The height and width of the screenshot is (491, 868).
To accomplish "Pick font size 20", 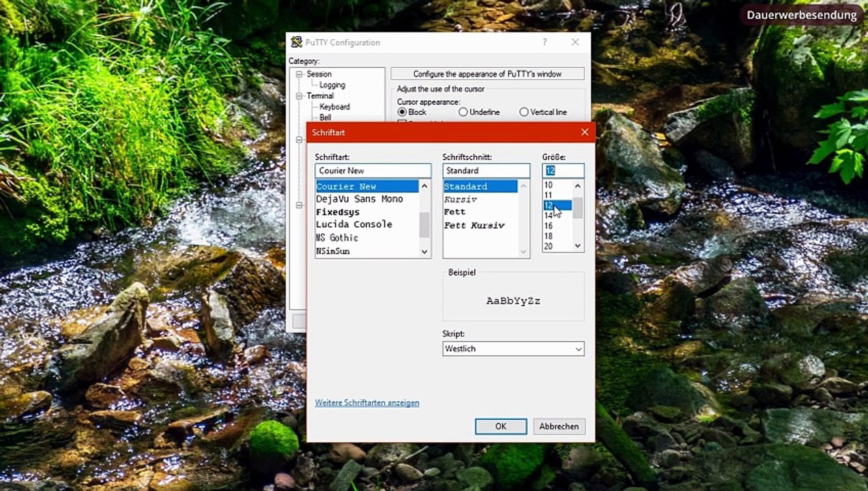I will click(x=558, y=246).
